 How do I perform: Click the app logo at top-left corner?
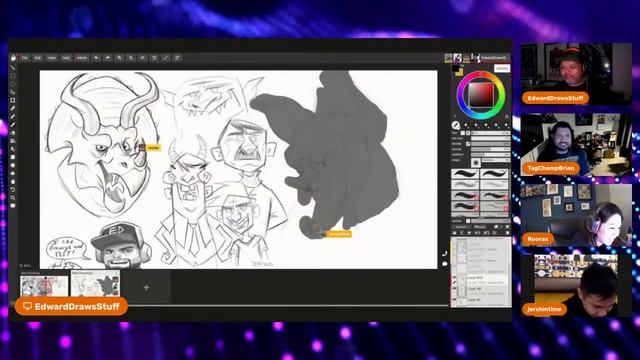pos(13,58)
